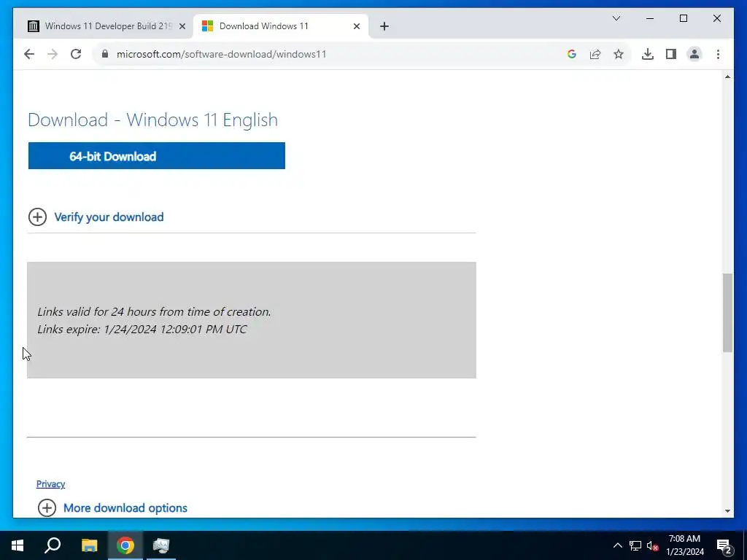Open the Verify your download link text
Image resolution: width=747 pixels, height=560 pixels.
[x=109, y=217]
